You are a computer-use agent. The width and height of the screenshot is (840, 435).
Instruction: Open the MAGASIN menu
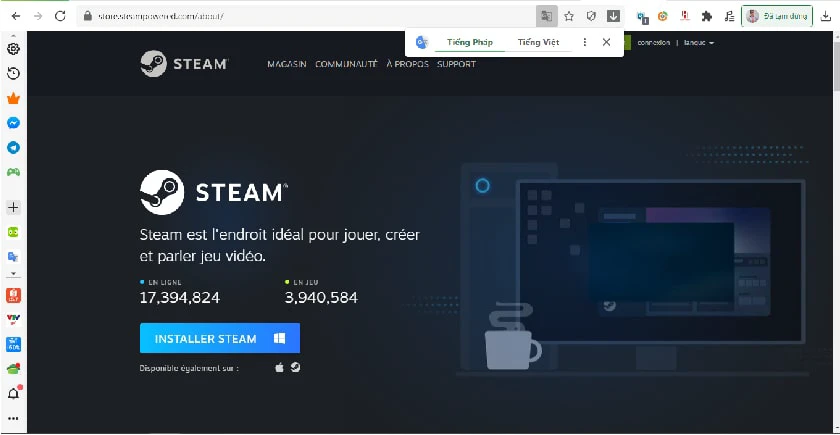tap(287, 64)
